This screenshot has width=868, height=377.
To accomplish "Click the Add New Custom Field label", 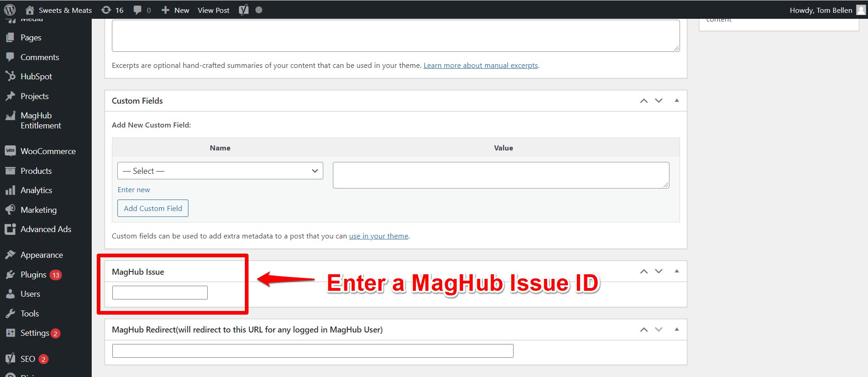I will coord(151,125).
